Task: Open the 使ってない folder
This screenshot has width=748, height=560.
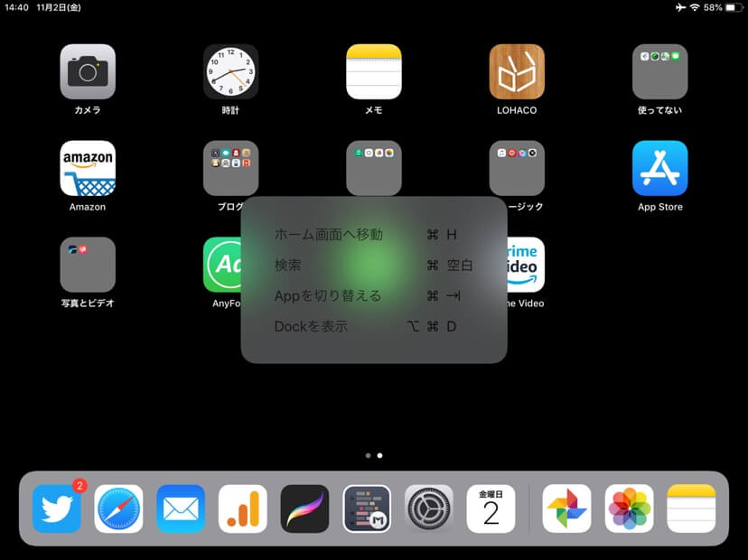Action: click(660, 71)
